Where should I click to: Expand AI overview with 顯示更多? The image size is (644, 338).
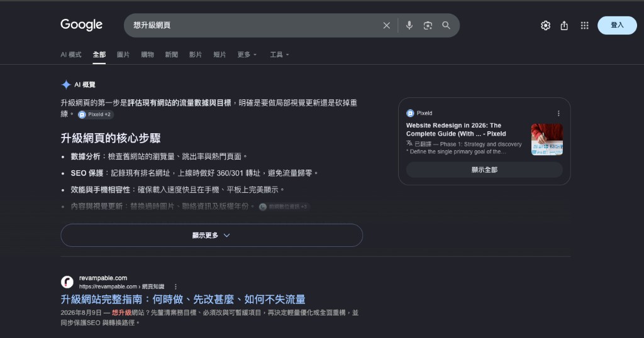pyautogui.click(x=211, y=235)
